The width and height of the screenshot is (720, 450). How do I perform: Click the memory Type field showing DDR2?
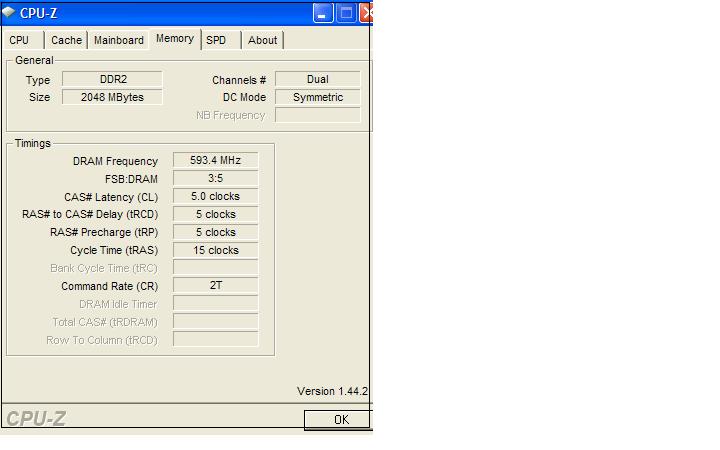[112, 79]
